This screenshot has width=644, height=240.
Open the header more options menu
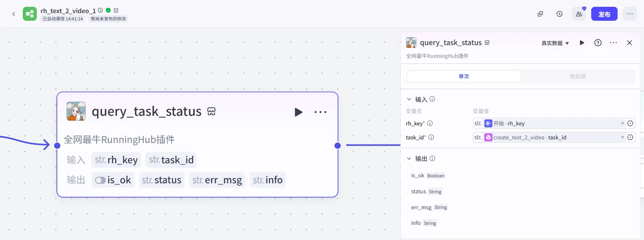click(630, 14)
